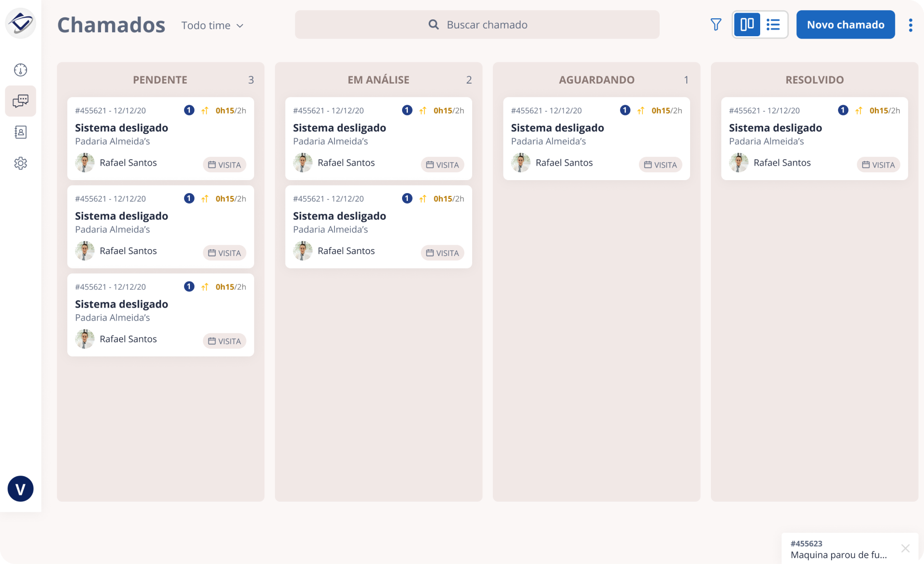Open Sistema desligado title in second PENDENTE card

[x=121, y=216]
